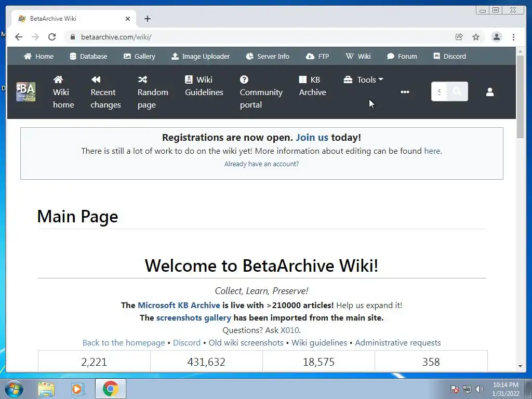532x399 pixels.
Task: Expand the Tools dropdown menu
Action: click(x=363, y=79)
